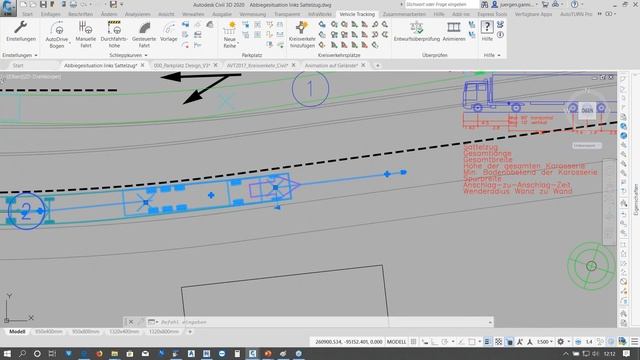This screenshot has width=640, height=360.
Task: Start the Manuelle Fahrt tool
Action: 86,35
